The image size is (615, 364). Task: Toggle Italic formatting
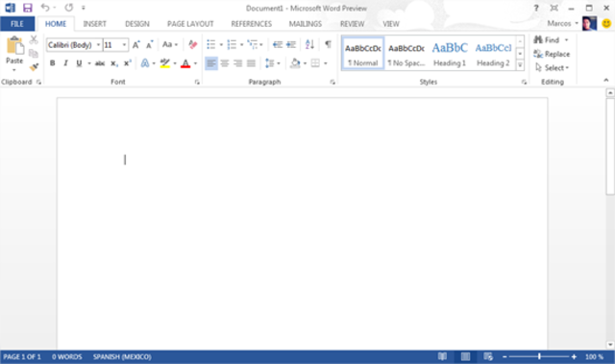[66, 63]
